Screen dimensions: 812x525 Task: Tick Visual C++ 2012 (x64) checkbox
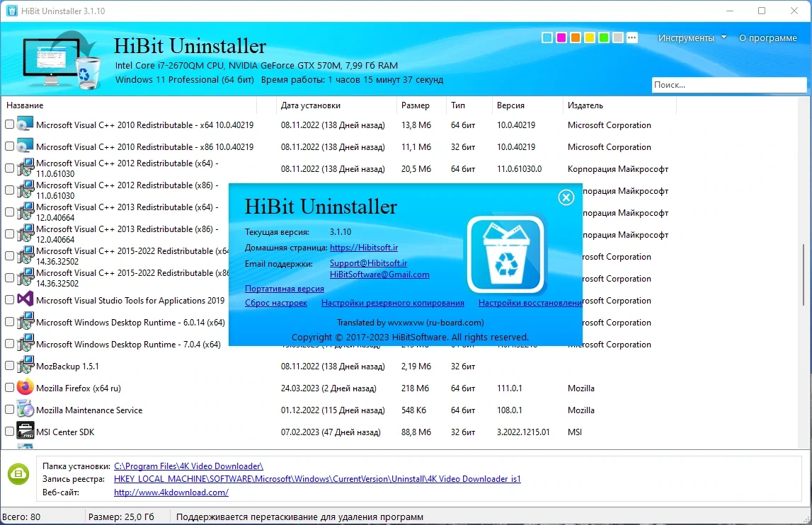(x=9, y=168)
